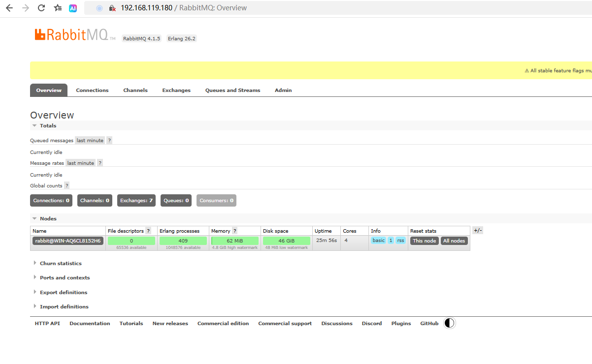
Task: Open help for Message rates
Action: [x=100, y=163]
